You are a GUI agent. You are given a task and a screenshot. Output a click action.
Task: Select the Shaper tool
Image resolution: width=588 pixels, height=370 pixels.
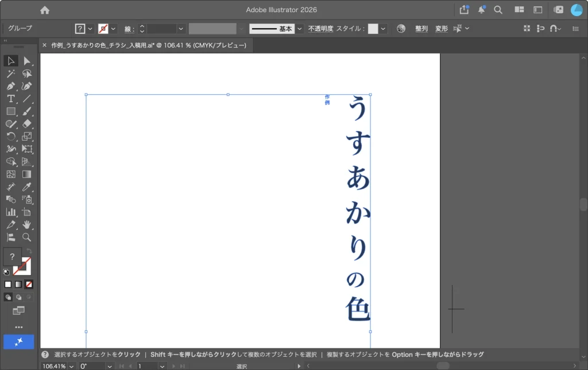tap(11, 124)
